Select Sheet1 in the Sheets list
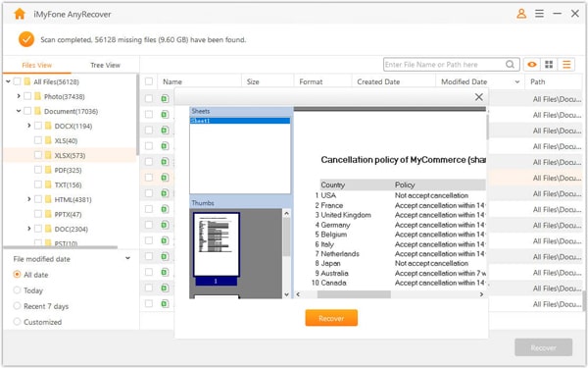This screenshot has width=588, height=368. pyautogui.click(x=240, y=121)
